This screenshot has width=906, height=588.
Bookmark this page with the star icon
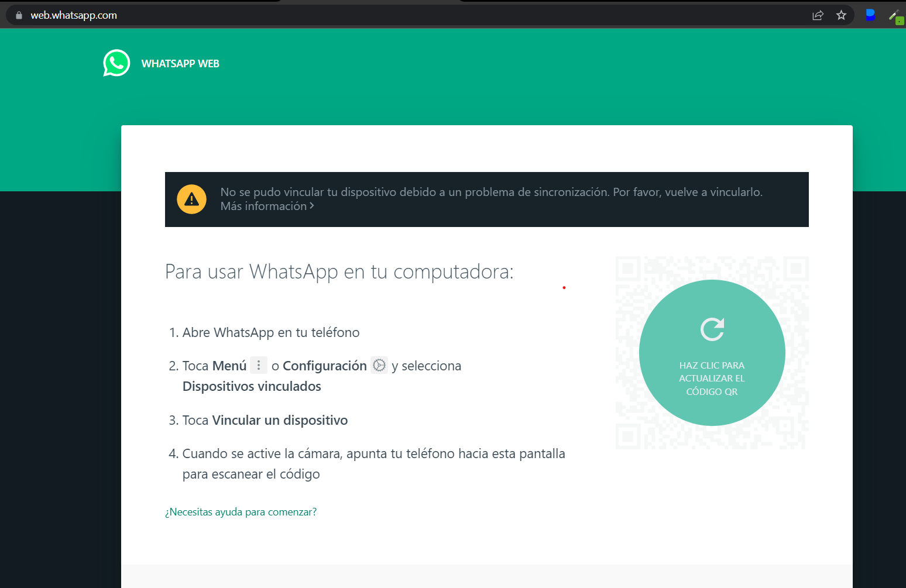tap(841, 15)
